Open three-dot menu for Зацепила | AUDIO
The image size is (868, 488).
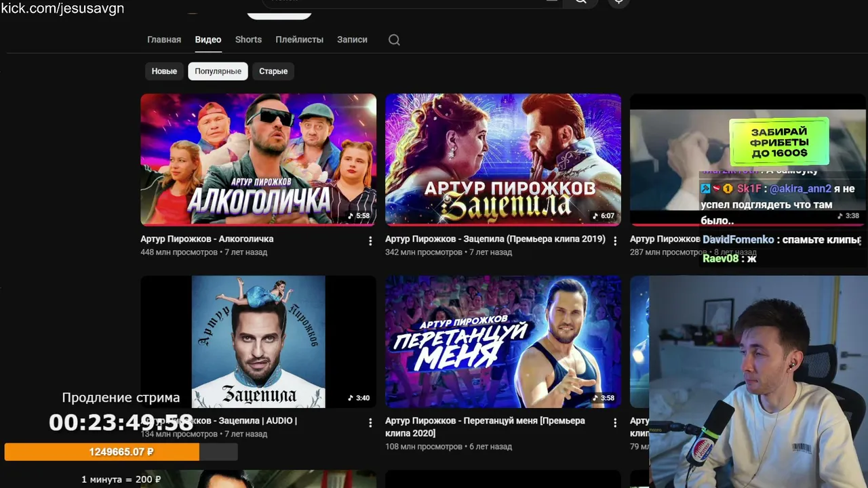click(370, 422)
